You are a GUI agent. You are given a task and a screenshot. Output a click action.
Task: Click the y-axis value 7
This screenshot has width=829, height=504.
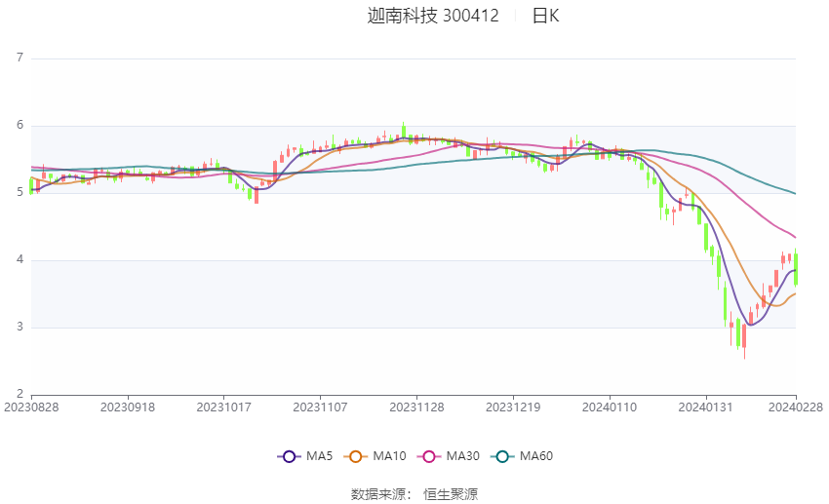point(20,58)
